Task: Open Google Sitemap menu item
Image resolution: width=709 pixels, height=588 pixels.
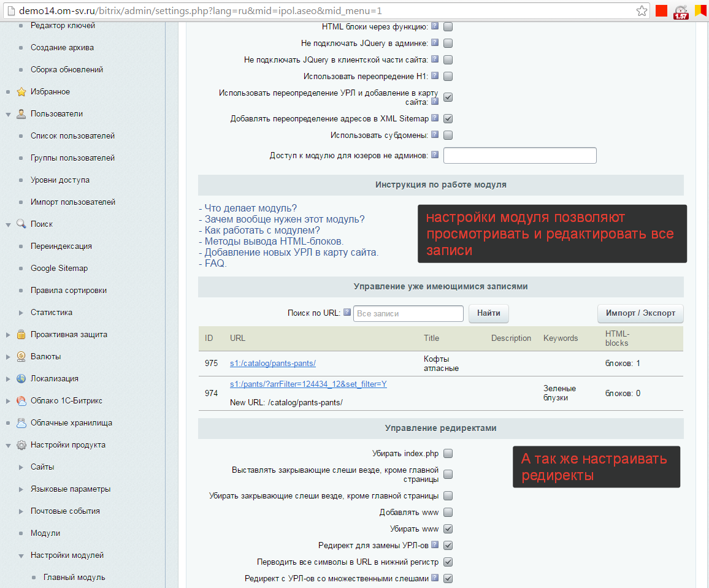Action: pos(59,269)
